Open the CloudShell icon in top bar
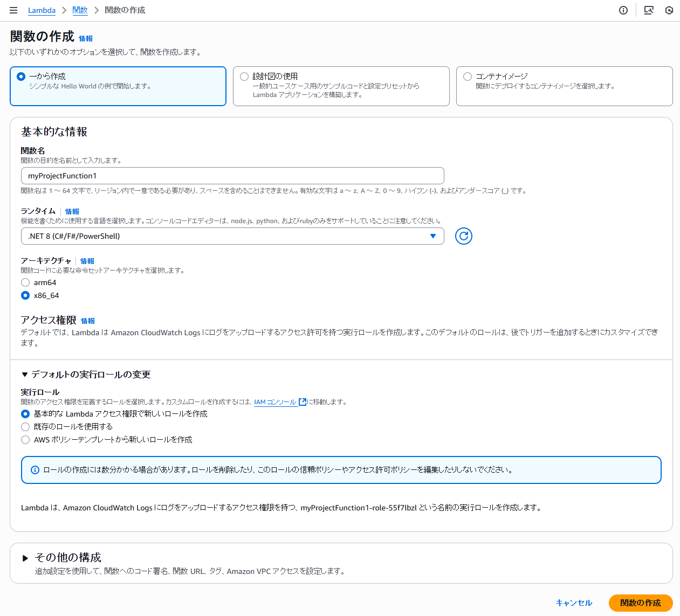This screenshot has height=616, width=680. [x=649, y=10]
